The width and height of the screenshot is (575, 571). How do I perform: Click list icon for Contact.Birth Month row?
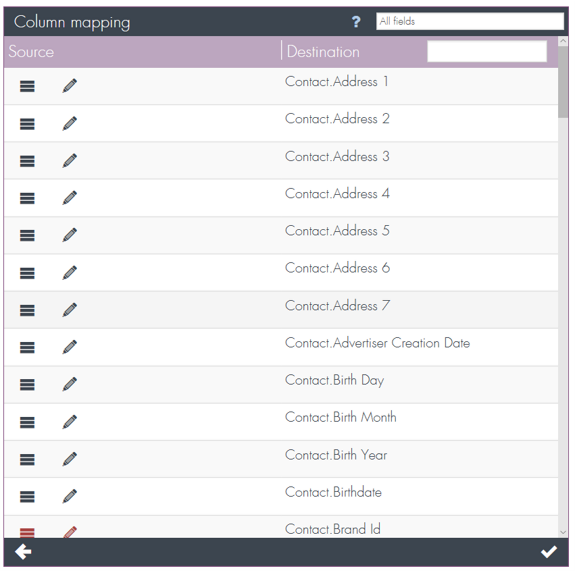tap(27, 422)
